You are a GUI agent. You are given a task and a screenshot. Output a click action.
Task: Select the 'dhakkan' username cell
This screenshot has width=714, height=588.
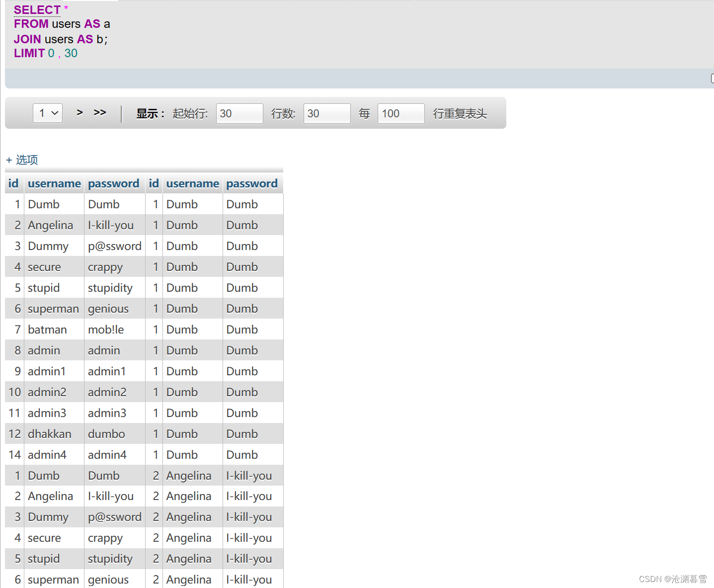pos(54,434)
